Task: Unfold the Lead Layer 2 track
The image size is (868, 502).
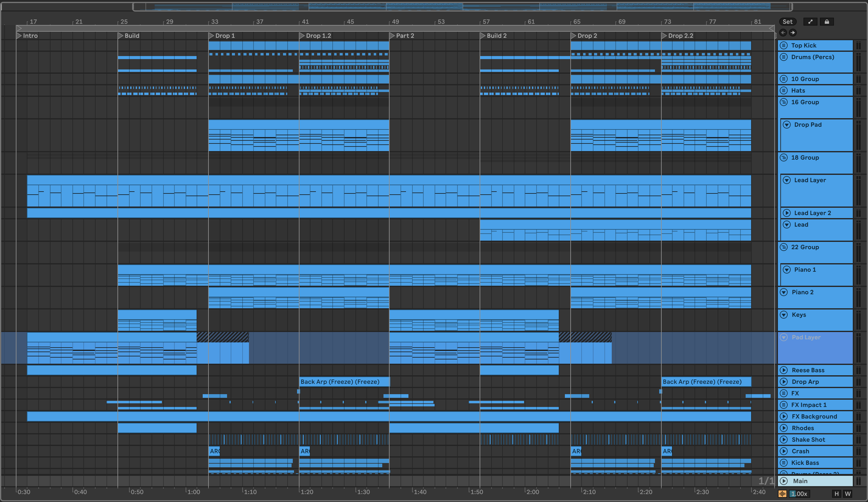Action: pyautogui.click(x=787, y=213)
